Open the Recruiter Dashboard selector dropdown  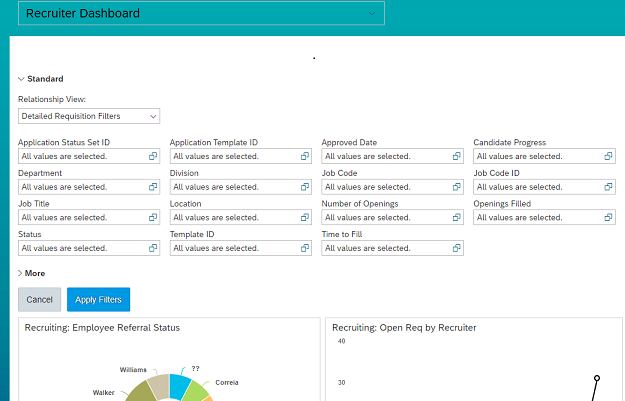coord(201,13)
